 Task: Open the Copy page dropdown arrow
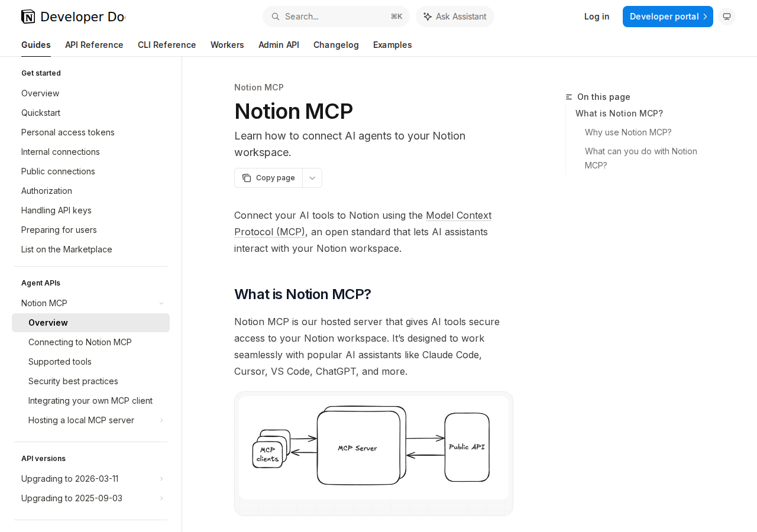pyautogui.click(x=312, y=178)
